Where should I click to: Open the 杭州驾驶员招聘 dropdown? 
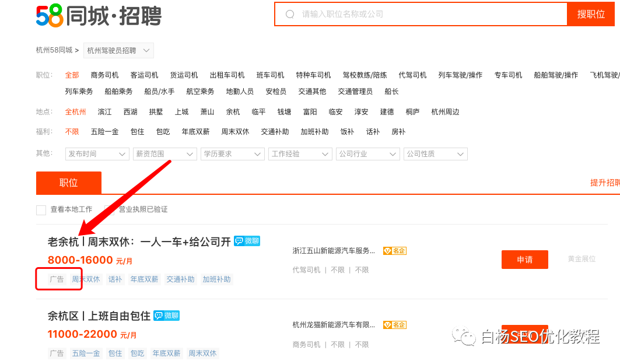(118, 51)
